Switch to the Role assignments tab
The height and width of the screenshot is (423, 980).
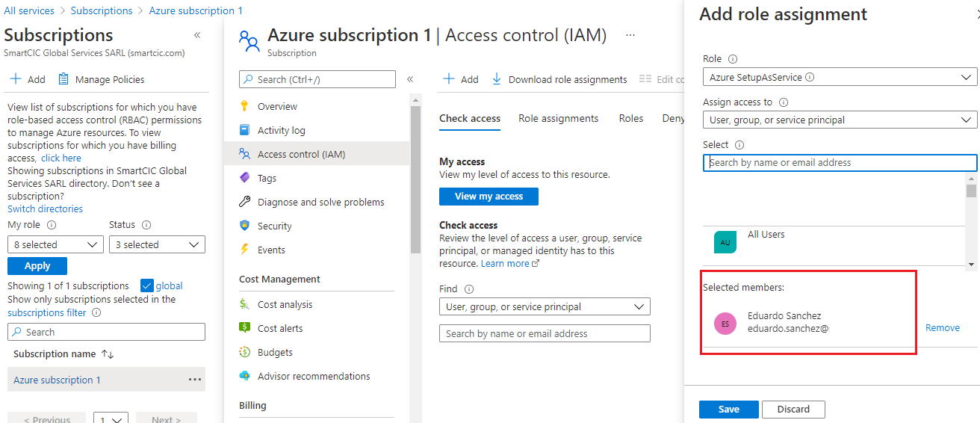coord(558,118)
